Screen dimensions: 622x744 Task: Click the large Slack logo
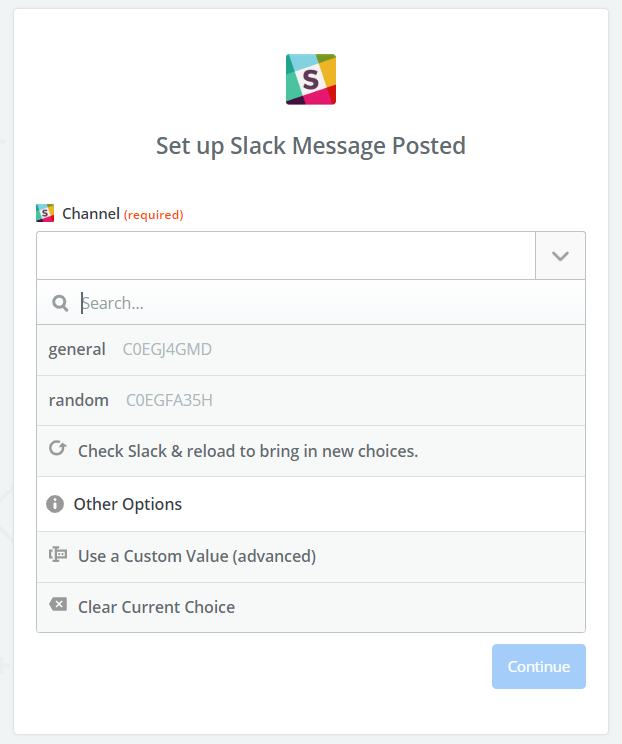(310, 79)
